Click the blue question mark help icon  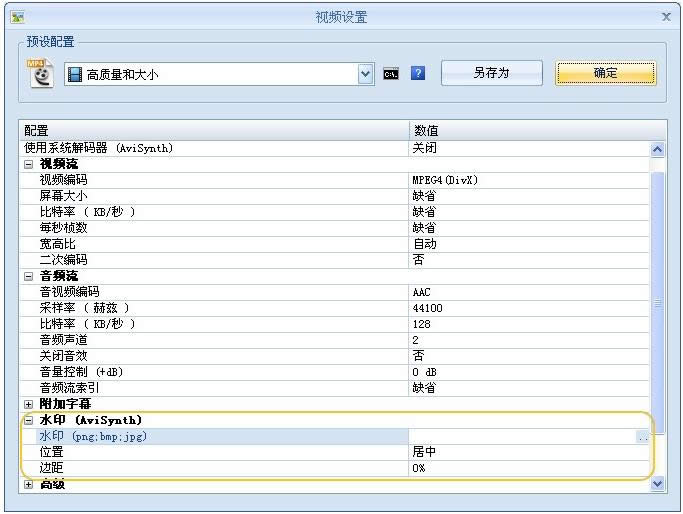tap(418, 74)
